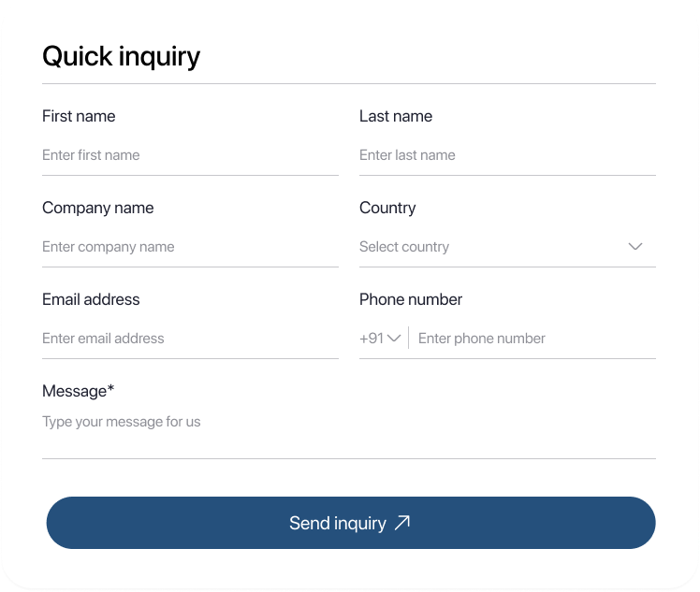Click the 'Quick inquiry' heading

click(x=121, y=56)
